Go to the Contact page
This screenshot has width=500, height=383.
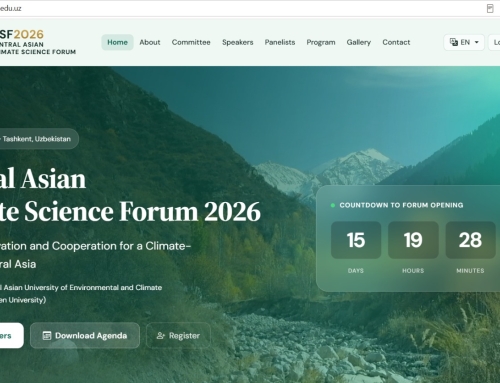click(x=396, y=42)
